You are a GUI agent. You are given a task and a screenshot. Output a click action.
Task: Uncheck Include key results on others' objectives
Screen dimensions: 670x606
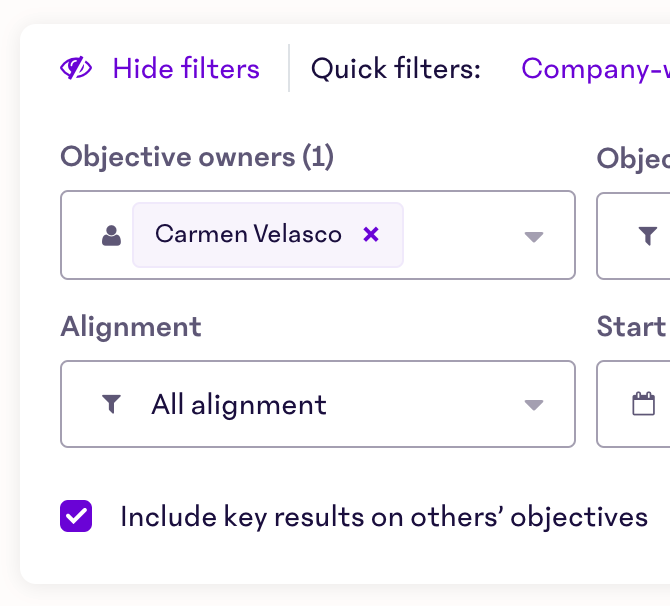coord(76,517)
